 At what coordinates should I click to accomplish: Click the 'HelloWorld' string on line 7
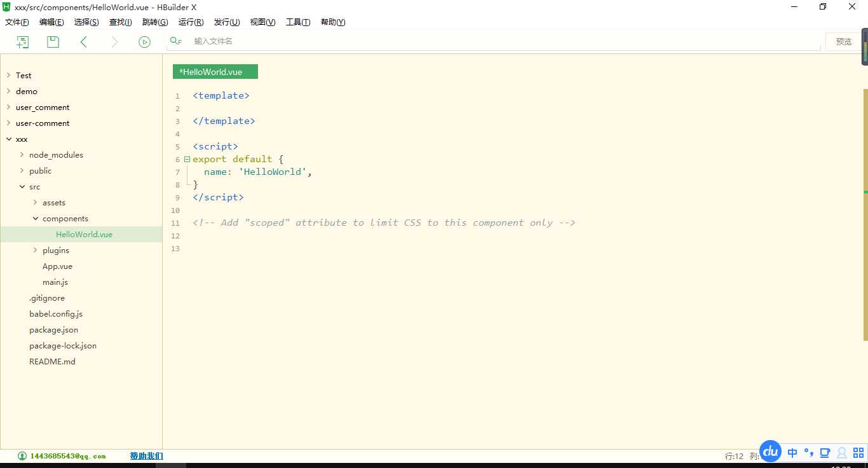coord(273,172)
